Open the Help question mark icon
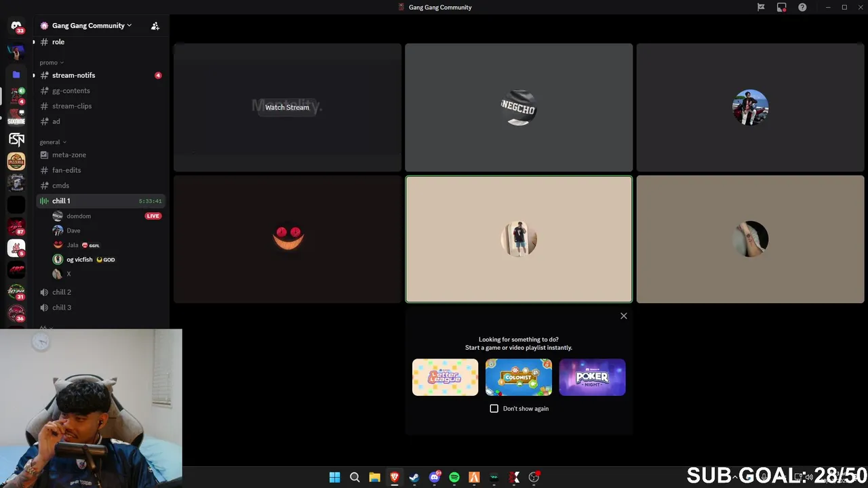This screenshot has width=868, height=488. coord(802,7)
